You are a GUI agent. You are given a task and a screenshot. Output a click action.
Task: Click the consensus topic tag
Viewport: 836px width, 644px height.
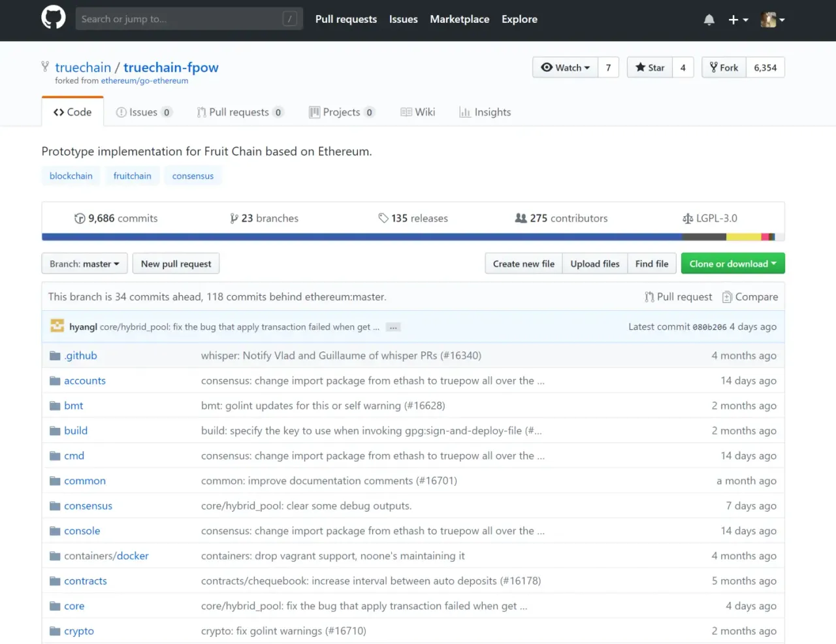(193, 176)
